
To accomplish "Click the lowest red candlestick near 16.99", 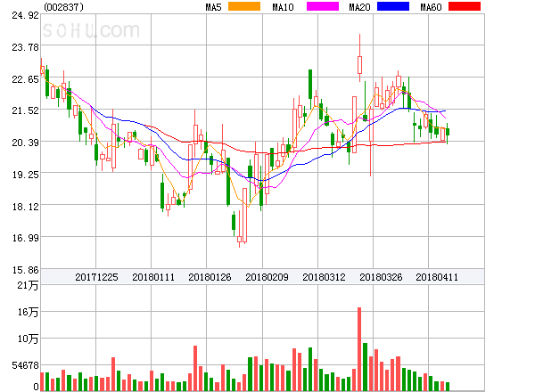I will click(239, 229).
